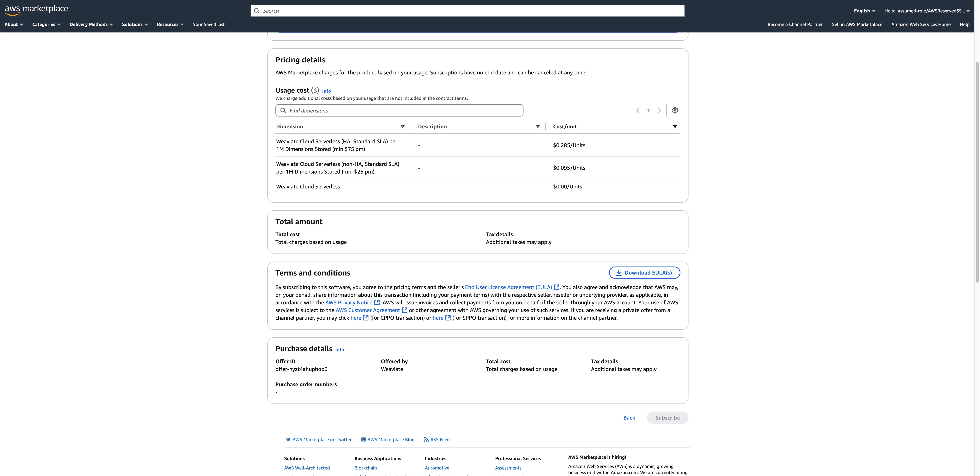Click the Subscribe button

[x=667, y=417]
